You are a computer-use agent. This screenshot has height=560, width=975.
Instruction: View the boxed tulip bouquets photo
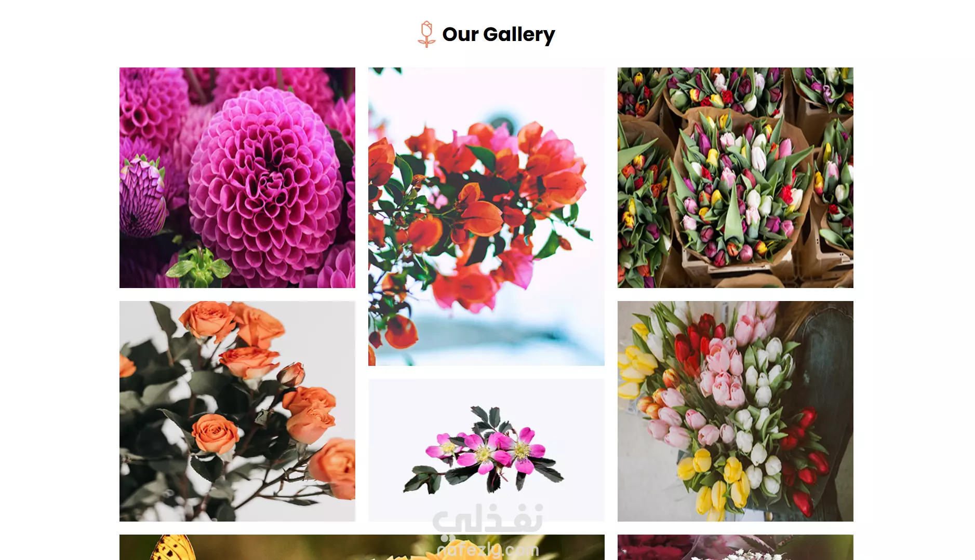[x=735, y=177]
